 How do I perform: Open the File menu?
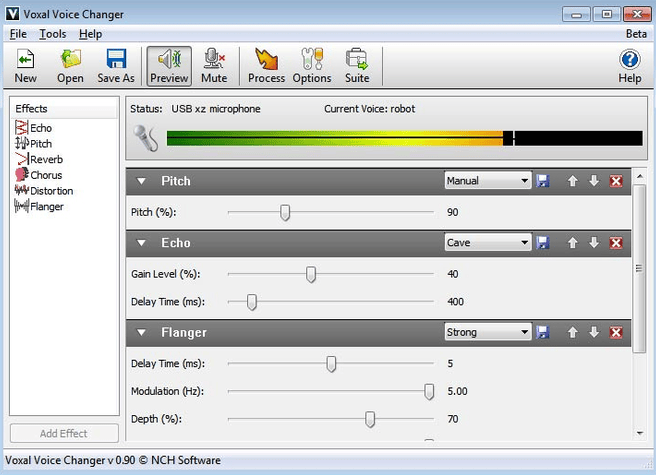(18, 34)
